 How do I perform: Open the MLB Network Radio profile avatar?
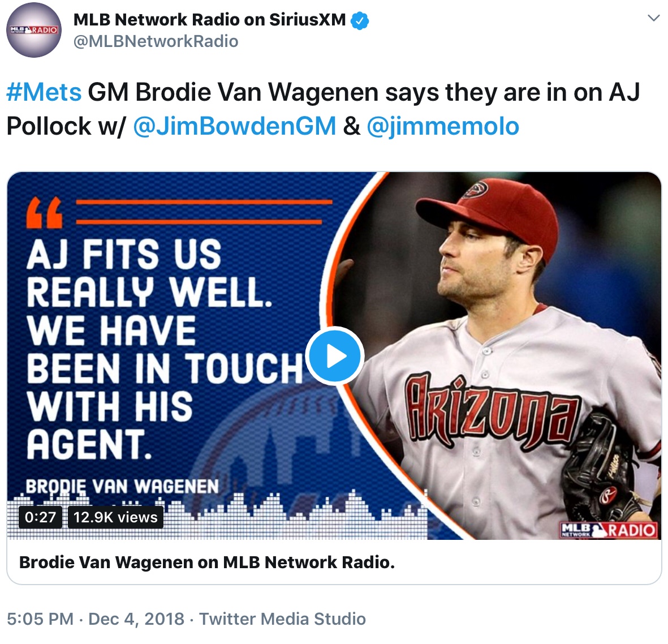tap(34, 30)
